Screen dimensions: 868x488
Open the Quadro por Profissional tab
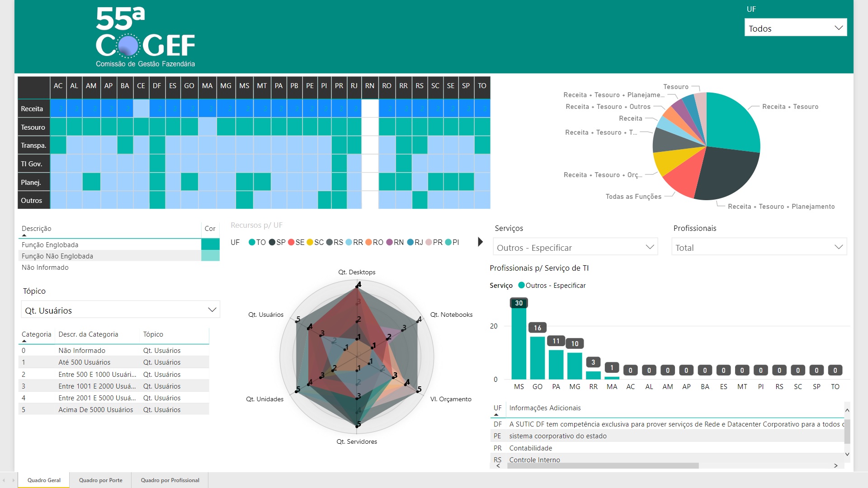tap(170, 480)
